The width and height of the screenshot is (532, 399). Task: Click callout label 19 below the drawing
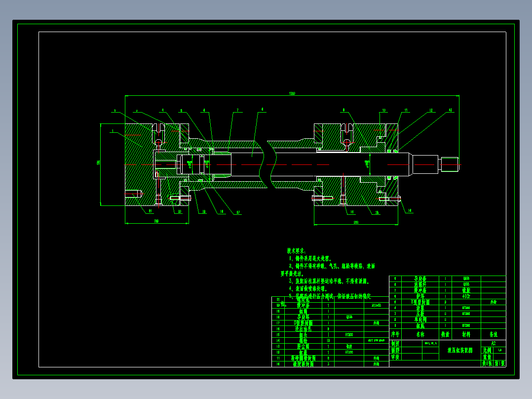(x=204, y=211)
